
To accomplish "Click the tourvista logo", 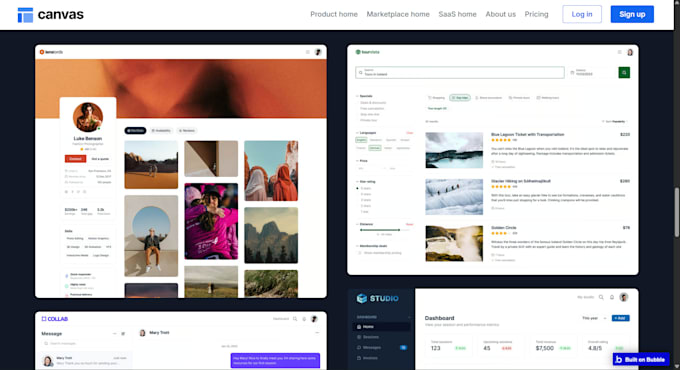I will pos(367,52).
